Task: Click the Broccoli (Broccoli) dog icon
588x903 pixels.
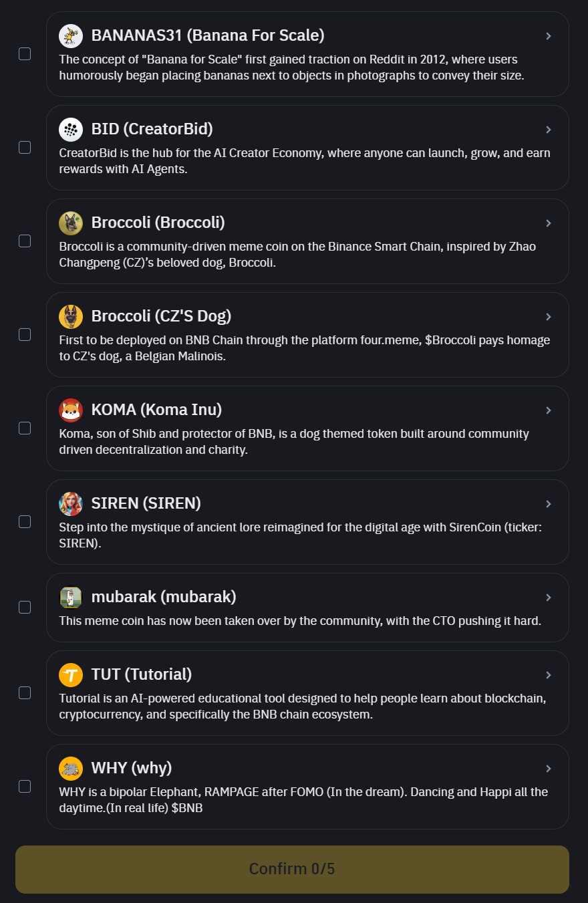Action: coord(71,223)
